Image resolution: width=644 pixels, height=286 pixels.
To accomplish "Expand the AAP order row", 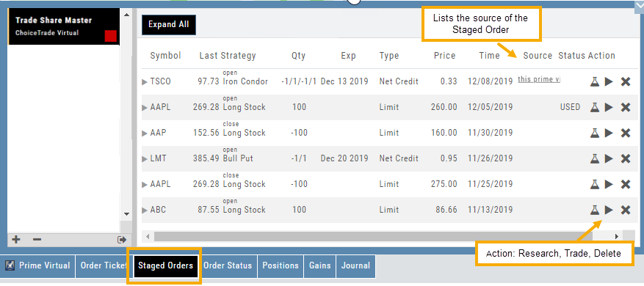I will [x=144, y=133].
